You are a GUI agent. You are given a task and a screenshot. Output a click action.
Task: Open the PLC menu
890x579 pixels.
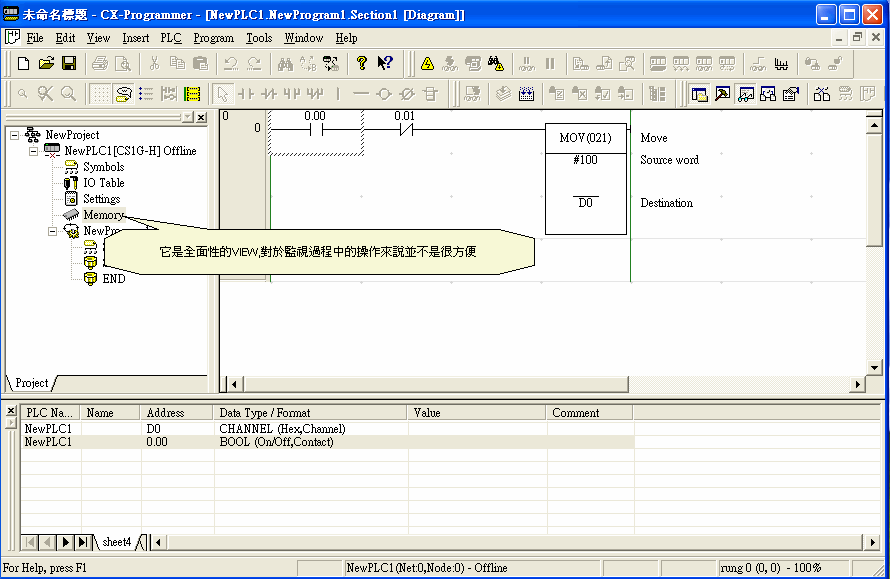coord(171,38)
